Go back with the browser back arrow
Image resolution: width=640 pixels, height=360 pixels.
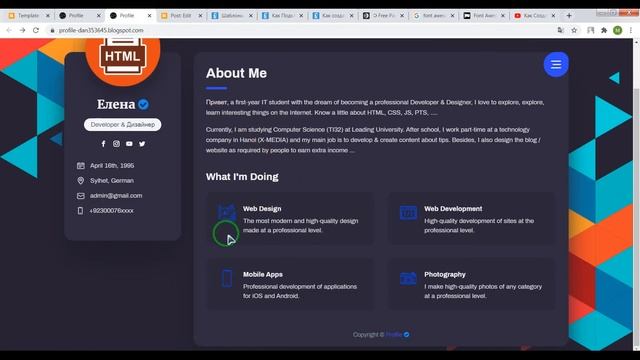pos(9,30)
